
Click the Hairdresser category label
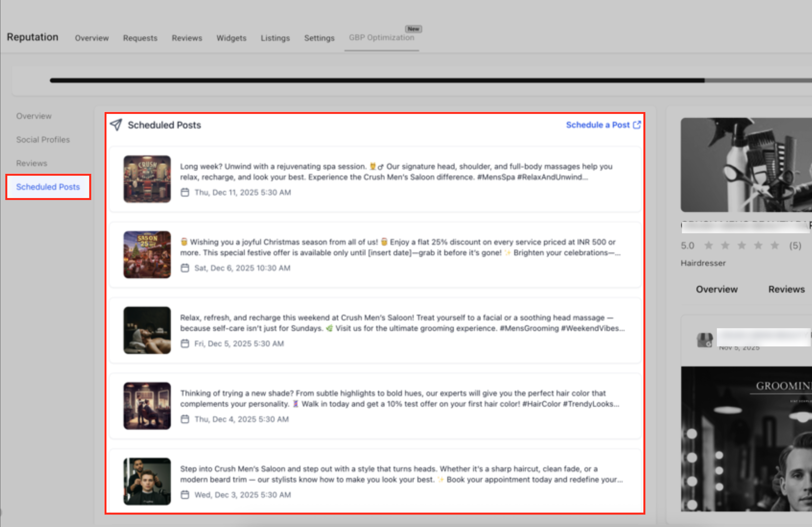coord(703,263)
